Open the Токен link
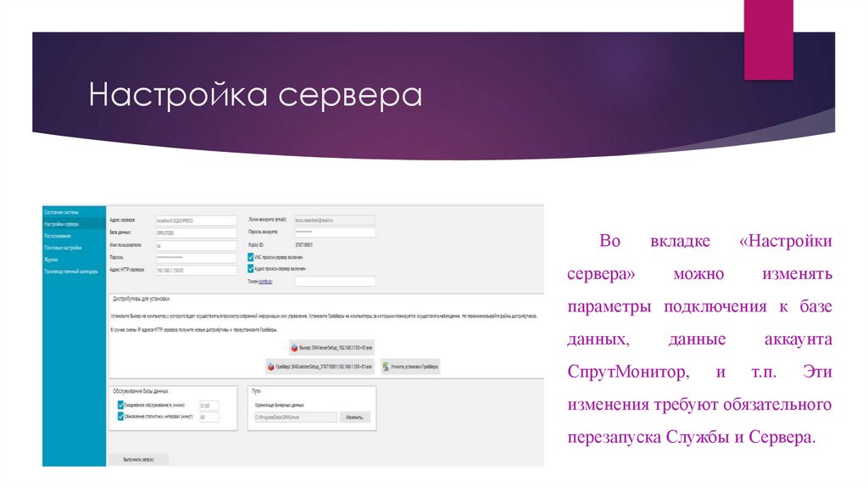 (265, 282)
